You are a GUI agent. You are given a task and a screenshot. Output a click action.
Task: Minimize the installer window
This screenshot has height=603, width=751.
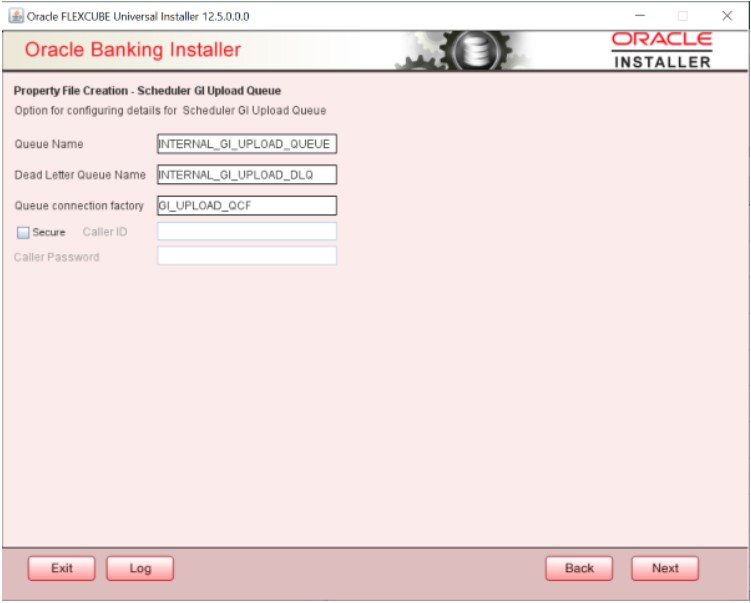pos(640,16)
